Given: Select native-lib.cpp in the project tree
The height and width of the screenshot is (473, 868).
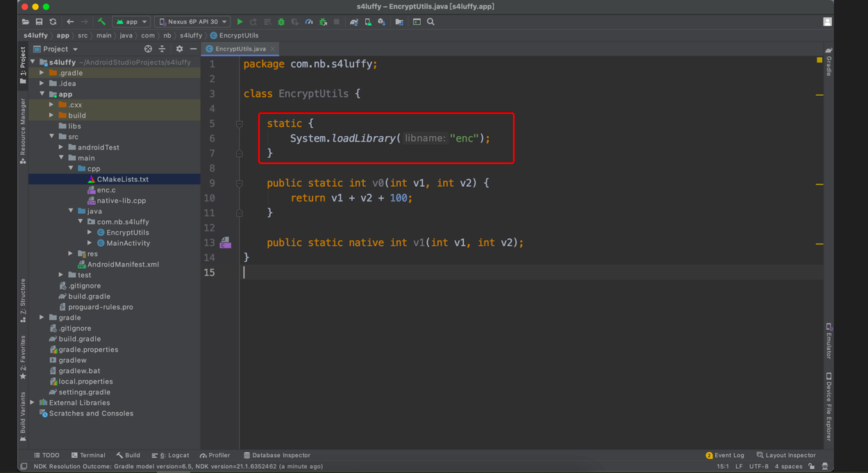Looking at the screenshot, I should 121,201.
